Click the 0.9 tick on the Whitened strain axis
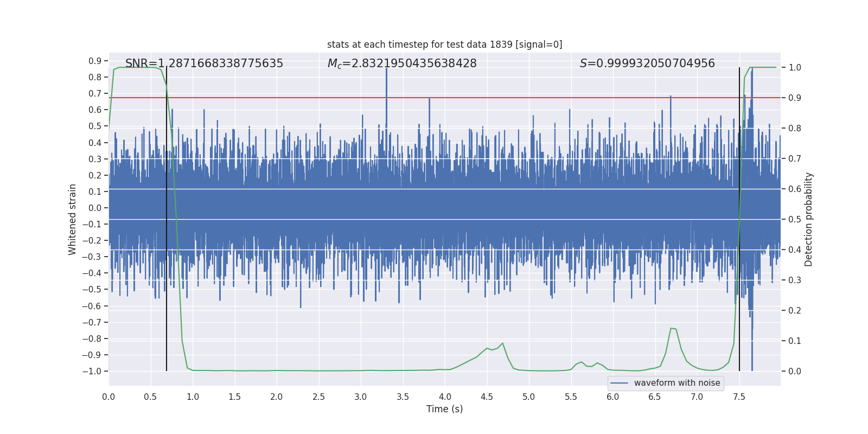 95,61
